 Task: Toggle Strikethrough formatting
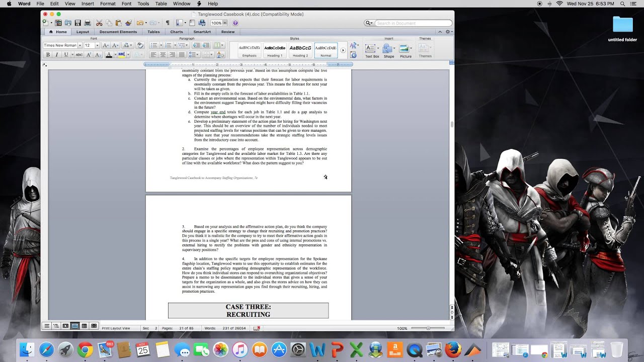[x=79, y=54]
